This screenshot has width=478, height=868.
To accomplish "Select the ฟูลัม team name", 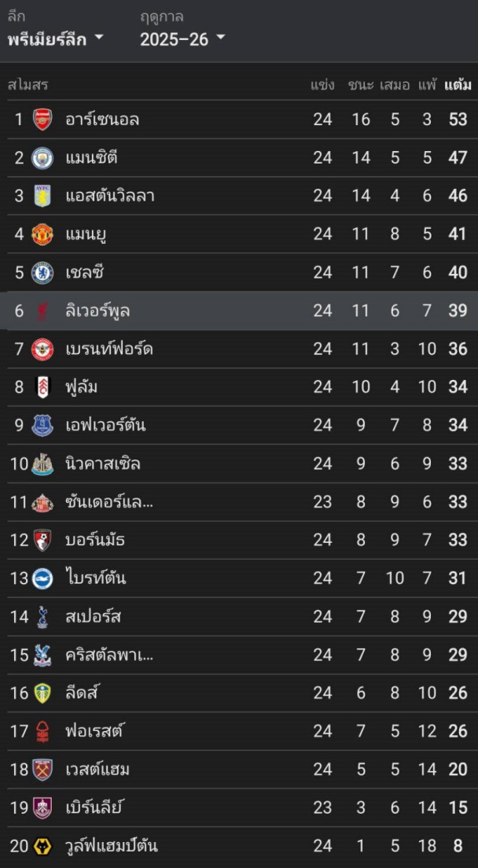I will pyautogui.click(x=82, y=387).
